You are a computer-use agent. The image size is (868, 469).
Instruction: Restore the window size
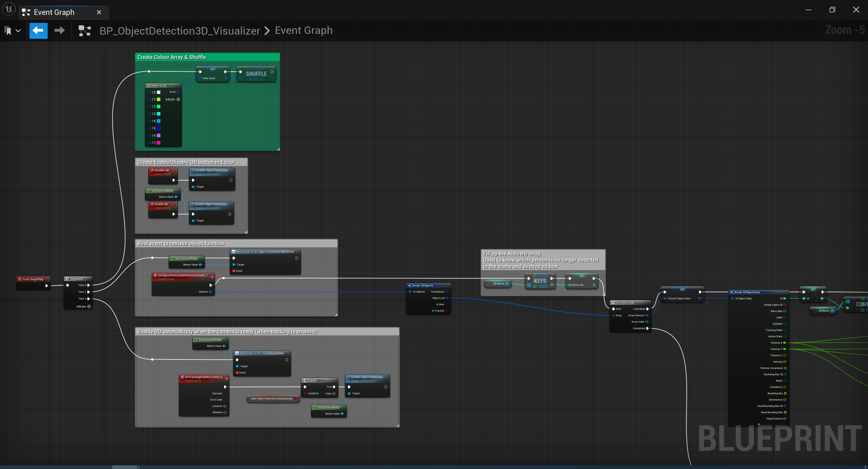click(832, 10)
